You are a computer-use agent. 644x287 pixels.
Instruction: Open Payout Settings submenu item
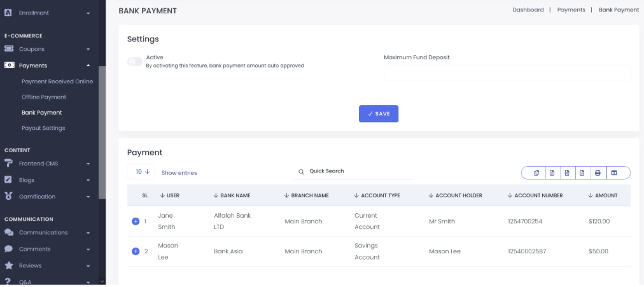43,128
